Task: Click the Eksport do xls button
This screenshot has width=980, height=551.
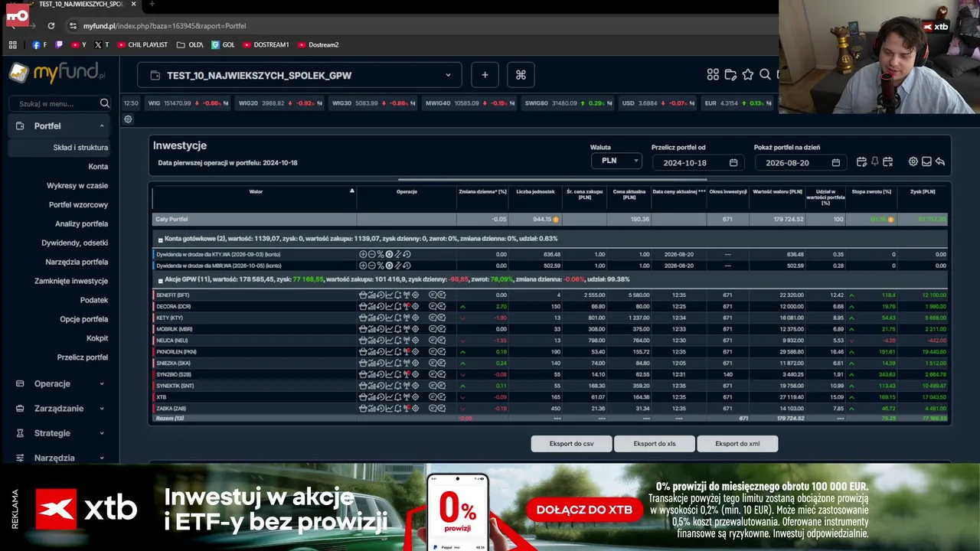Action: [x=655, y=444]
